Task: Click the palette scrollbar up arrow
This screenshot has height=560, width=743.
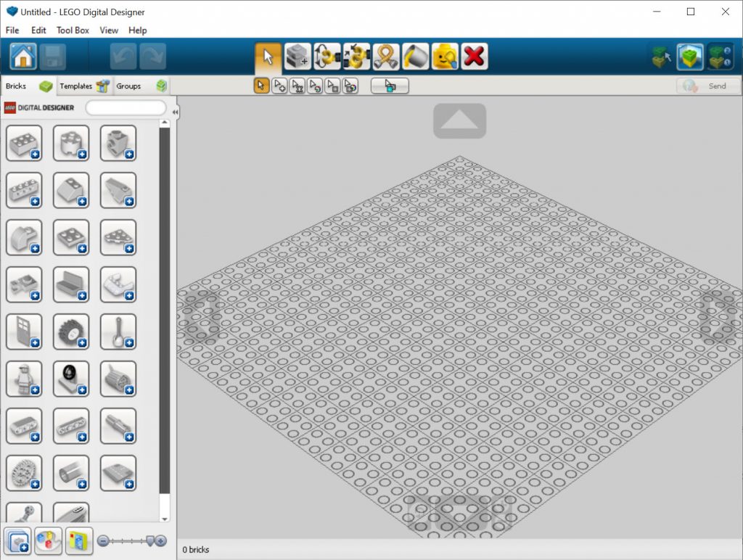Action: [165, 123]
